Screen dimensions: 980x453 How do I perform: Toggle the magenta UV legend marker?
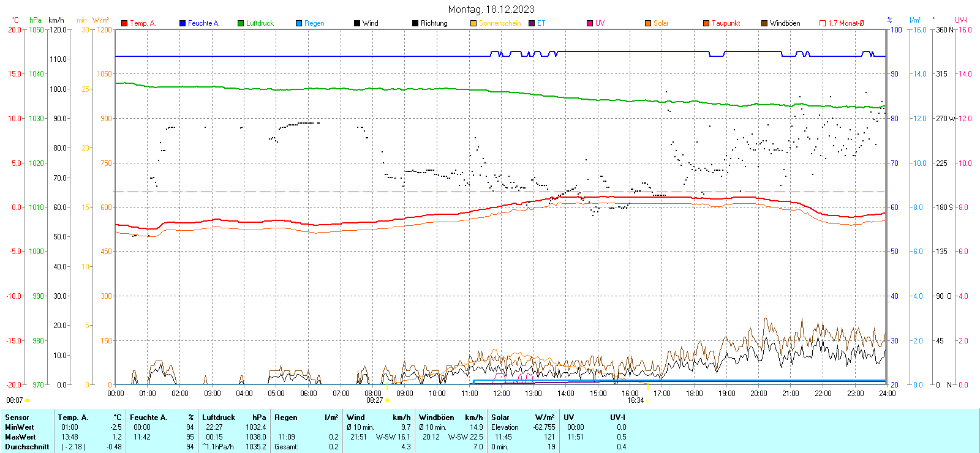tap(590, 23)
